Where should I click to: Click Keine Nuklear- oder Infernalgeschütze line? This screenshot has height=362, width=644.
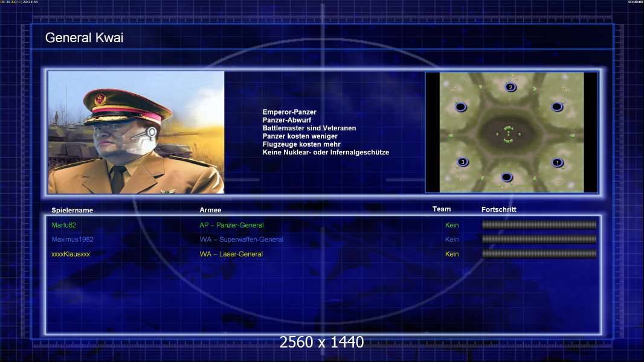click(326, 152)
